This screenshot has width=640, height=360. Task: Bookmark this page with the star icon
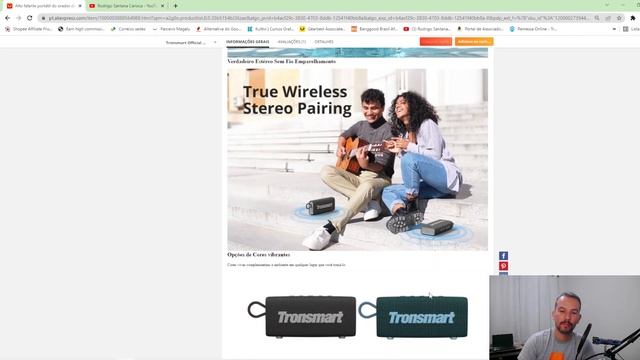pos(619,18)
